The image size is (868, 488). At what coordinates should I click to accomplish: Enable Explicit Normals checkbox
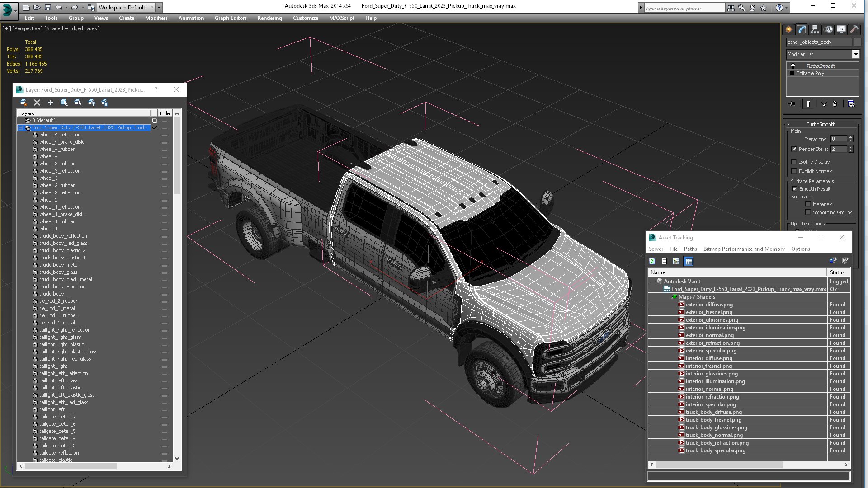[x=794, y=171]
